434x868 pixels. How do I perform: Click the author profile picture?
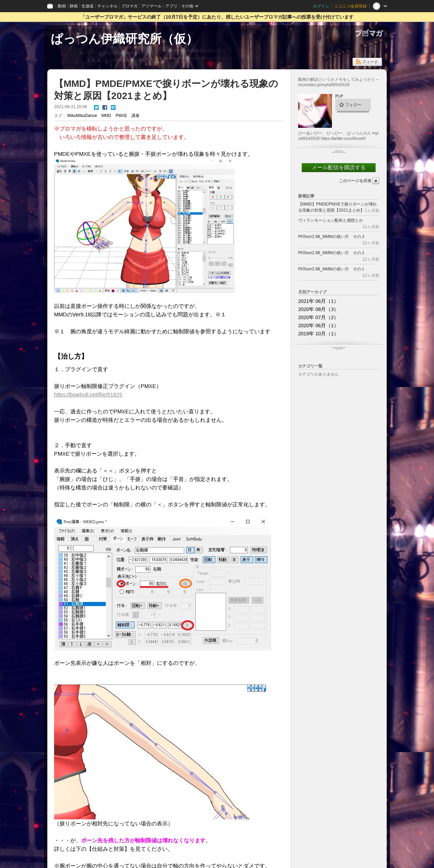coord(315,111)
